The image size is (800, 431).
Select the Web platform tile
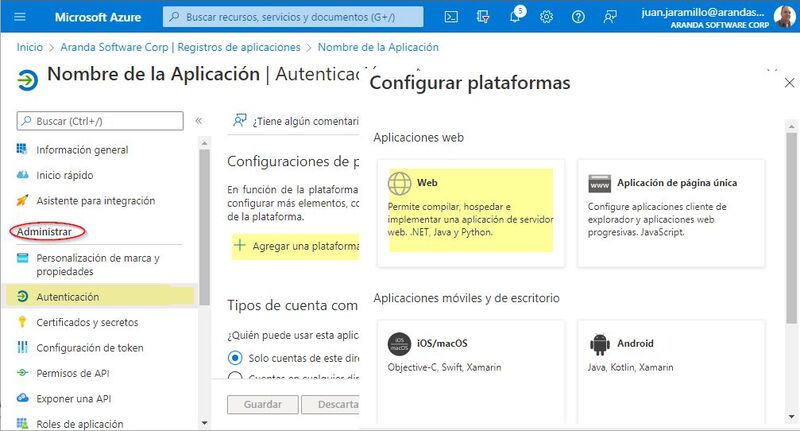(471, 213)
